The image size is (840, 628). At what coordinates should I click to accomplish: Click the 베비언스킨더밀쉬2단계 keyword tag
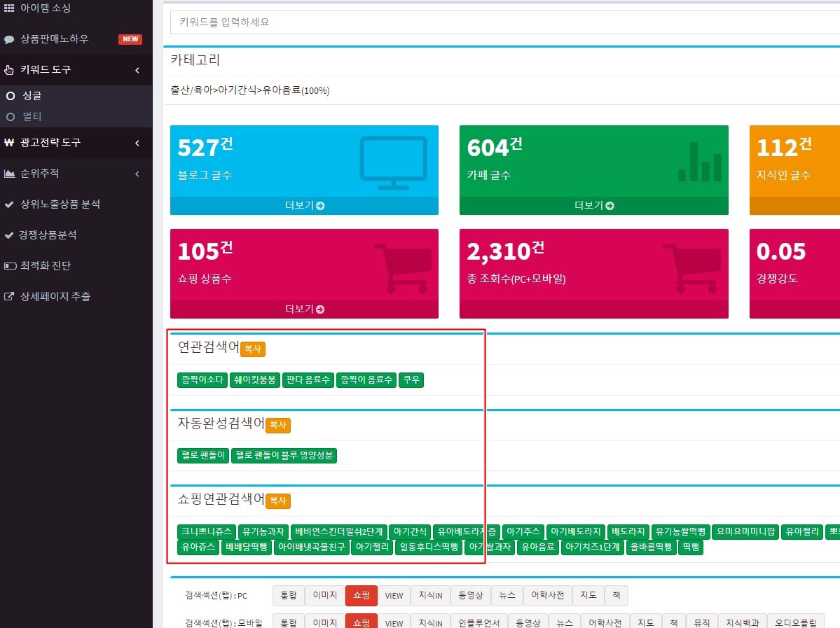click(x=338, y=531)
